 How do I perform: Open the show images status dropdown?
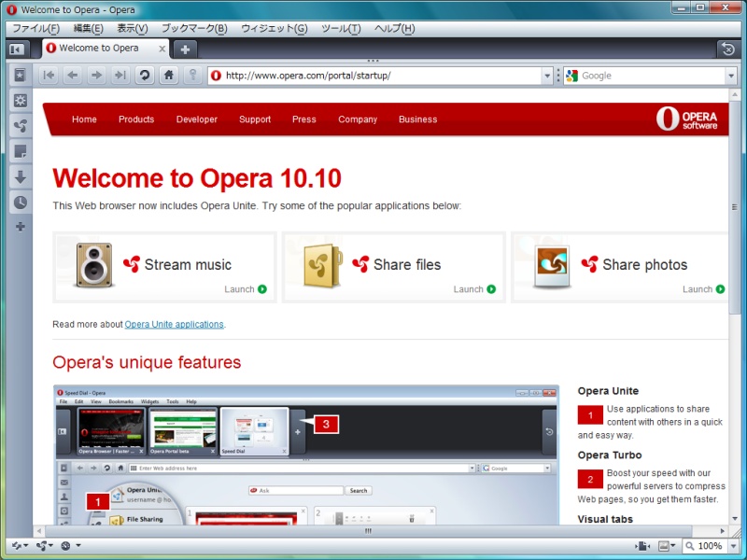pyautogui.click(x=667, y=546)
